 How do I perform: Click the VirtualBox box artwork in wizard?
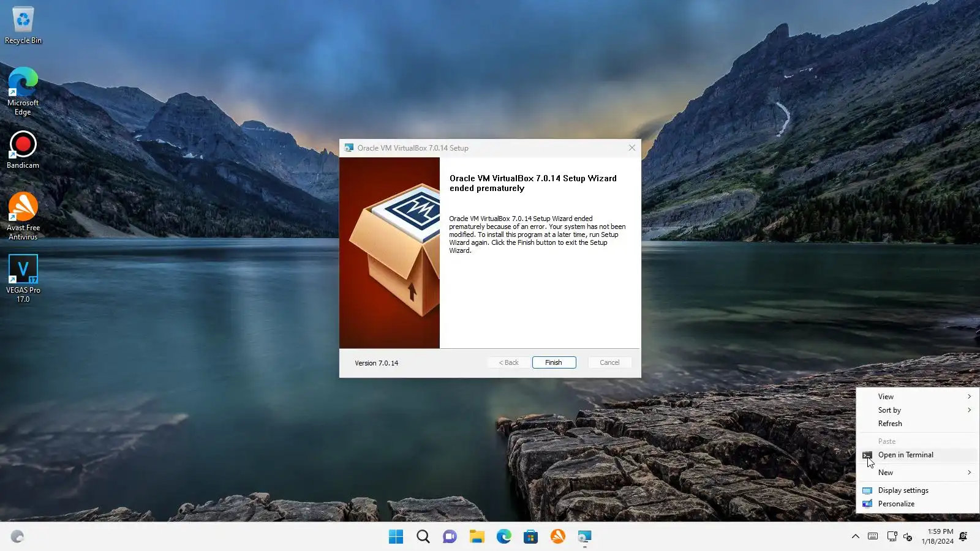(390, 253)
